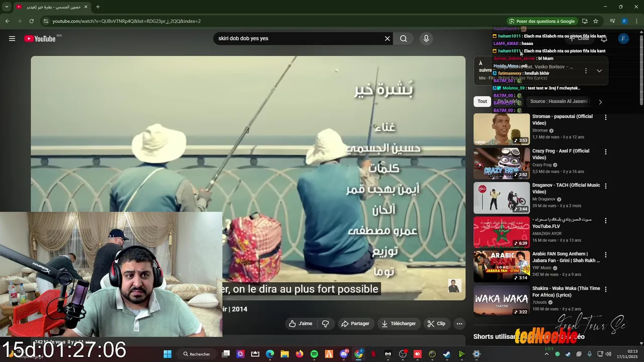Open Chrome's three-dot menu
Image resolution: width=644 pixels, height=362 pixels.
636,21
